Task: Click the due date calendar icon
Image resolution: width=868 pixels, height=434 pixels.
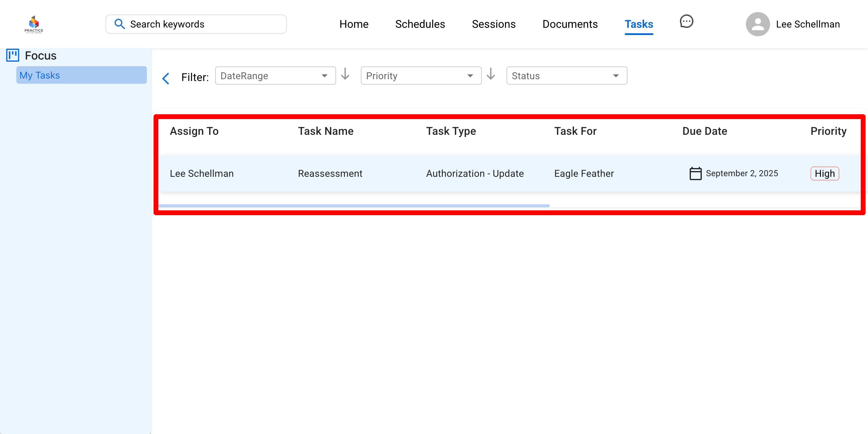Action: tap(695, 173)
